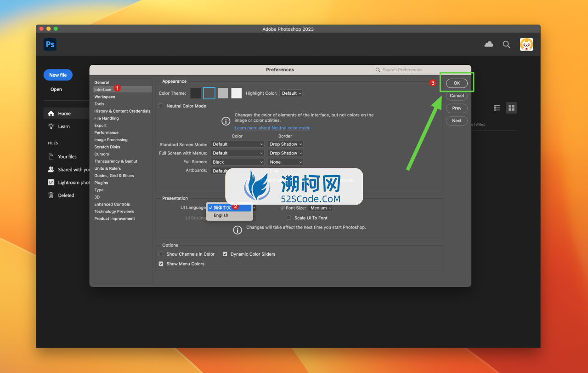Select darkest color theme swatch
The height and width of the screenshot is (373, 588).
196,93
